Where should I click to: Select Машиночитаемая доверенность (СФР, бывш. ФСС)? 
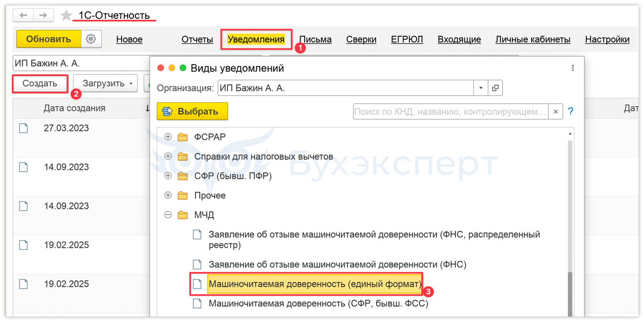[x=319, y=303]
